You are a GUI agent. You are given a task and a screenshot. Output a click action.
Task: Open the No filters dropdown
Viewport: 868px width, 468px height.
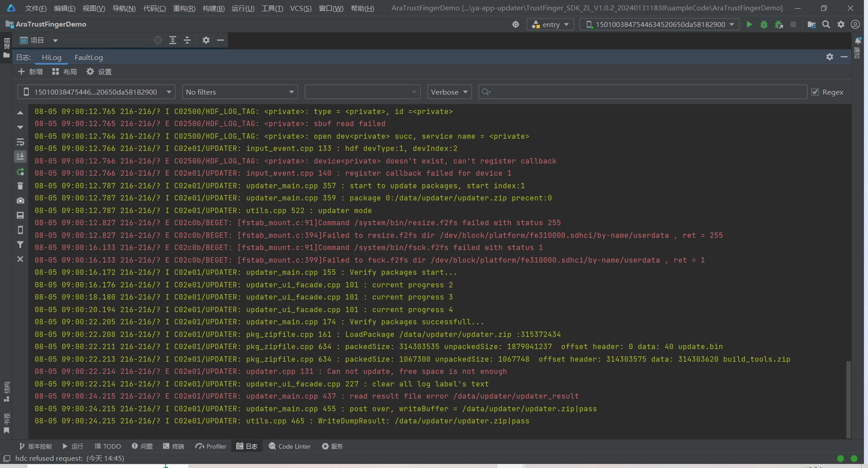click(x=240, y=92)
